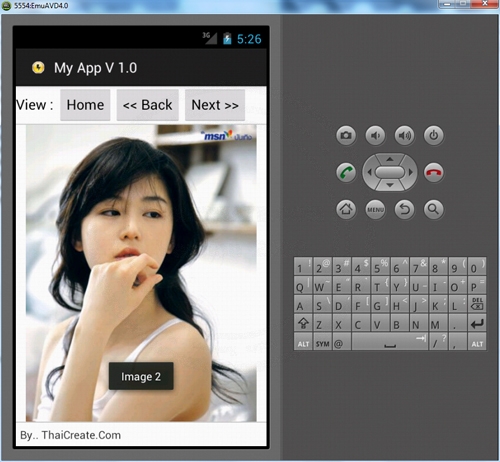Tap the << Back button
500x462 pixels.
tap(147, 105)
